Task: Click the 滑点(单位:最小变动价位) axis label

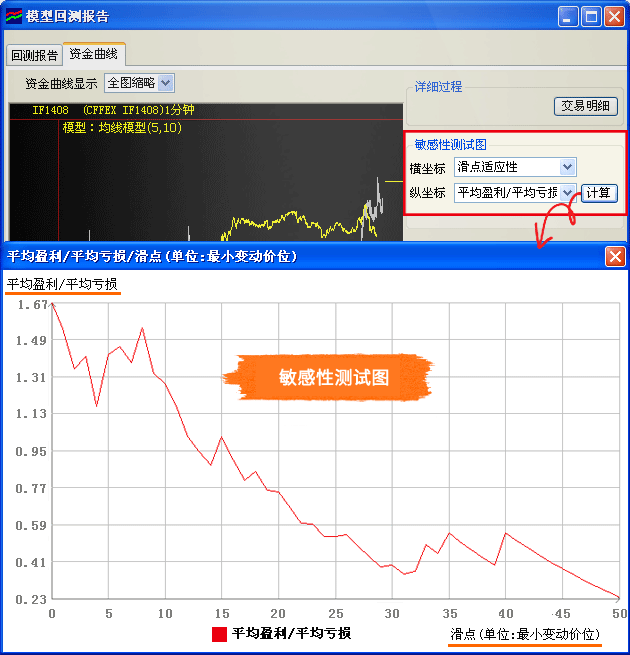Action: (x=525, y=635)
